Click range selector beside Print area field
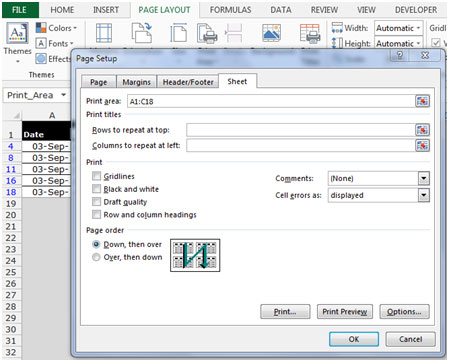The width and height of the screenshot is (449, 362). click(422, 101)
